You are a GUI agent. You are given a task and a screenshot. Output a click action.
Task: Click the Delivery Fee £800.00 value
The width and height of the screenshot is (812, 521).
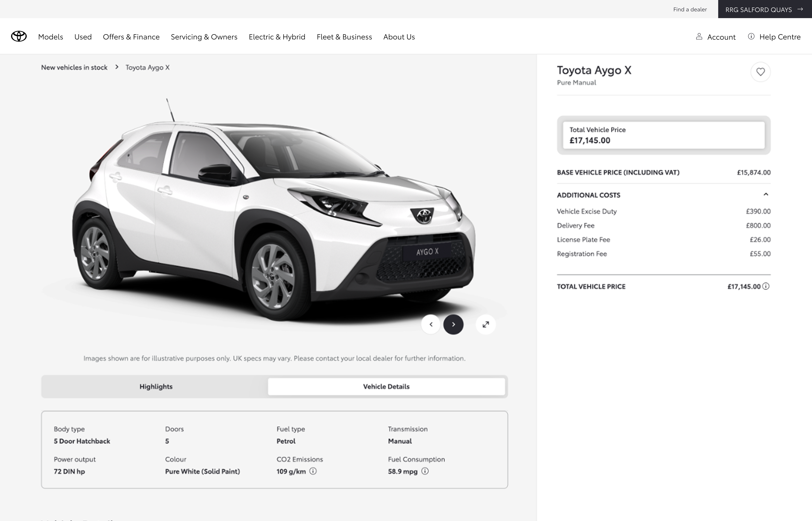click(x=758, y=225)
